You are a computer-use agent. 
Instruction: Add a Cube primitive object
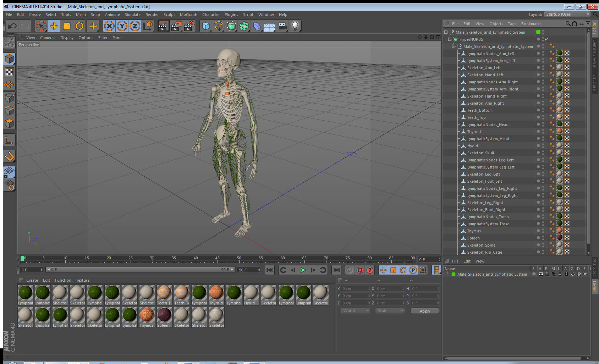point(206,26)
